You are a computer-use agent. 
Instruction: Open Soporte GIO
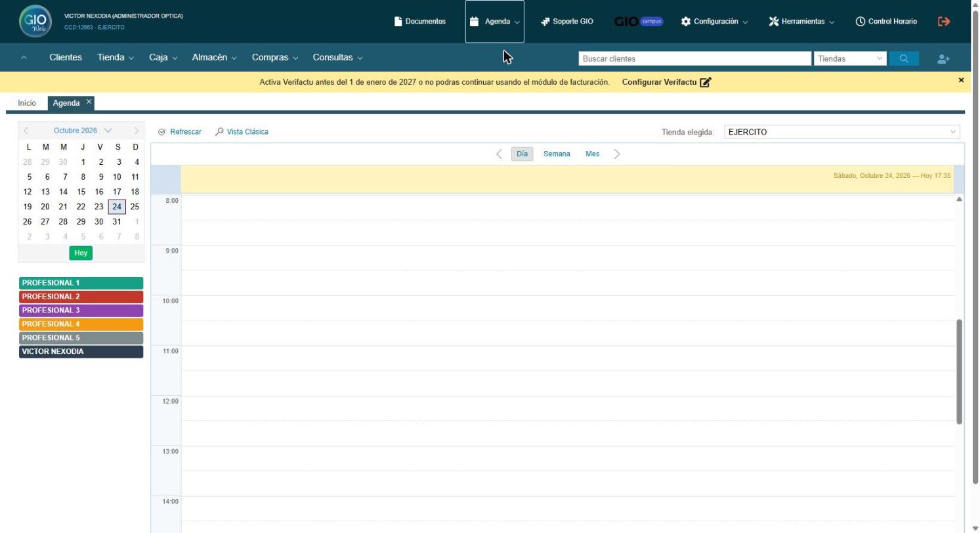(567, 22)
